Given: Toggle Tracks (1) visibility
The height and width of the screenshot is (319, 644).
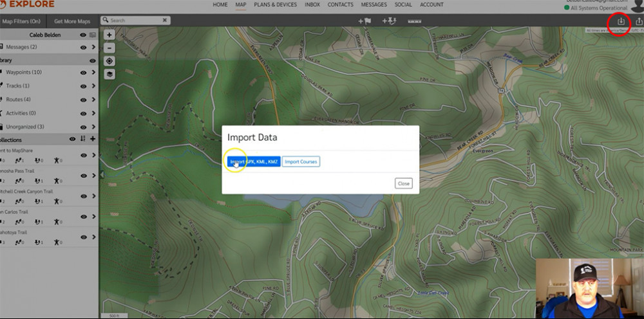Looking at the screenshot, I should 83,87.
